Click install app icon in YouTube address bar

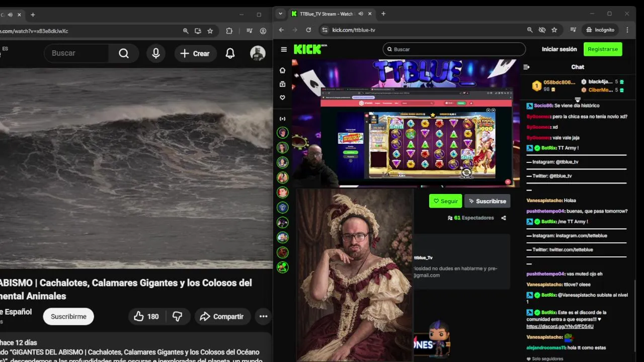(x=198, y=31)
